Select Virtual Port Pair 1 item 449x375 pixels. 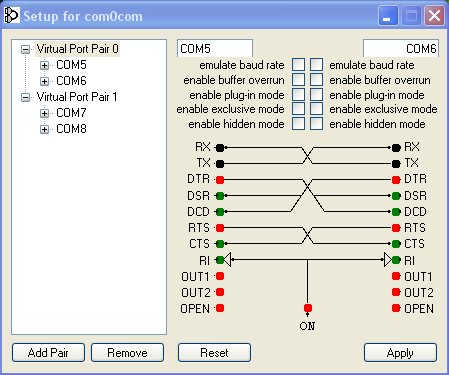point(77,97)
